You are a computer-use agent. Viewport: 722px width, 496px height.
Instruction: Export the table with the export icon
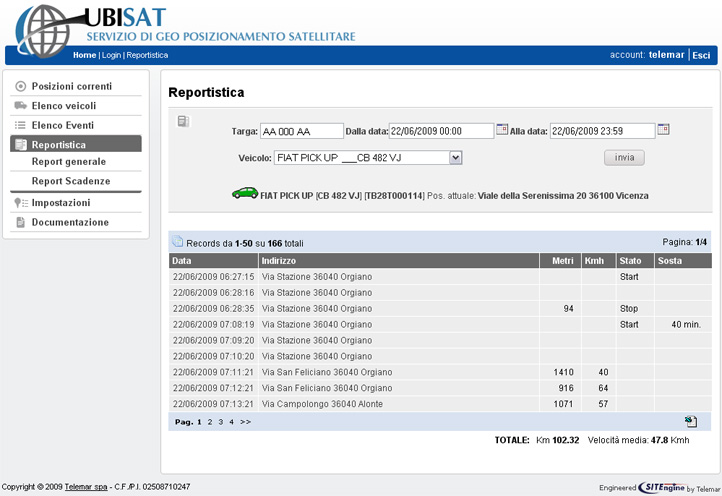coord(691,421)
